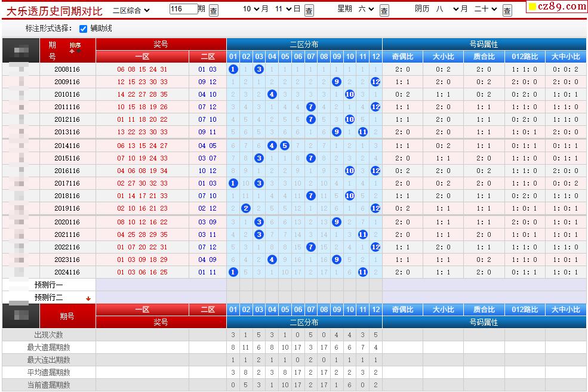Click the 012路比 column header at the top

click(525, 57)
